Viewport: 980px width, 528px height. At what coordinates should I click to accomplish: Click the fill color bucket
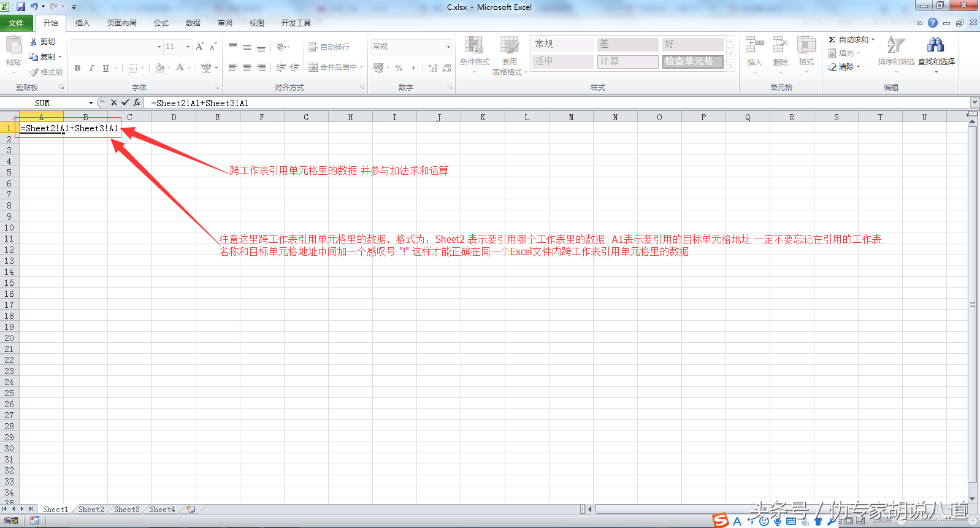(x=159, y=67)
